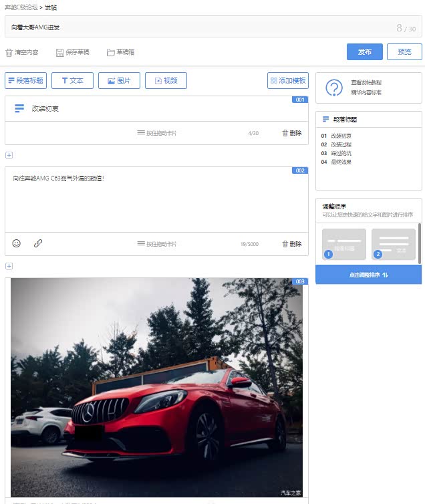Click the blue 发布 publish button

(x=364, y=52)
